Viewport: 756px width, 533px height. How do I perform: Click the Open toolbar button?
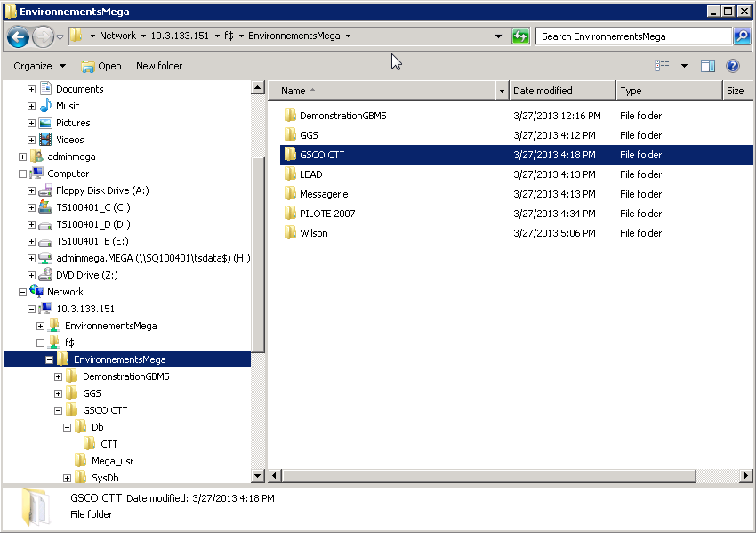point(101,66)
